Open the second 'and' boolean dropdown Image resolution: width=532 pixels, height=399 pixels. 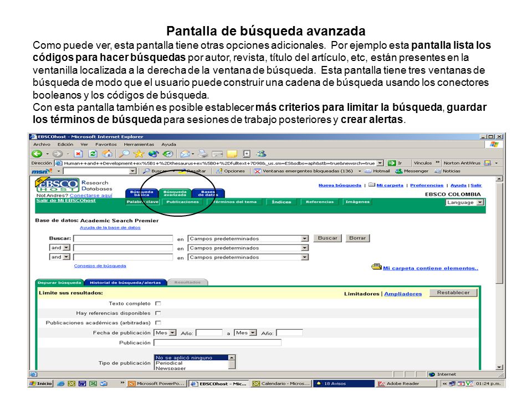click(60, 257)
